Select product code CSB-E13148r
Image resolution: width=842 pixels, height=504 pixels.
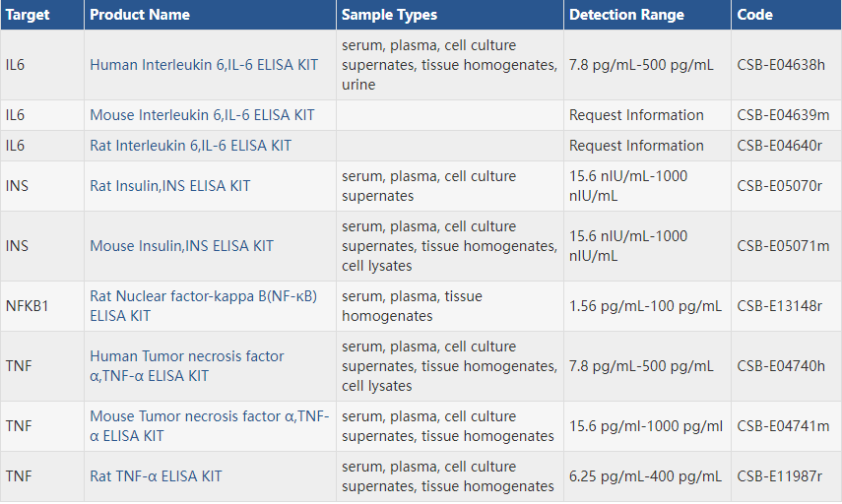pyautogui.click(x=779, y=306)
